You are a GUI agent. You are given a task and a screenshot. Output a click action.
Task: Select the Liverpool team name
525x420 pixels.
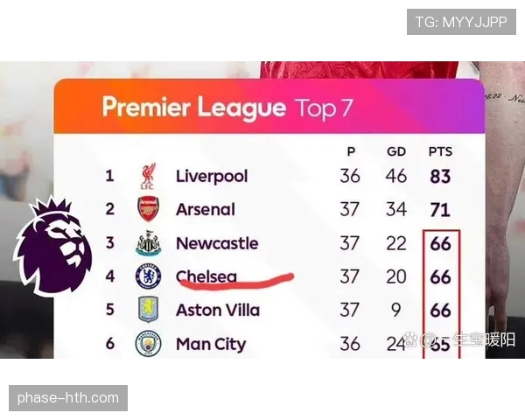(x=212, y=176)
